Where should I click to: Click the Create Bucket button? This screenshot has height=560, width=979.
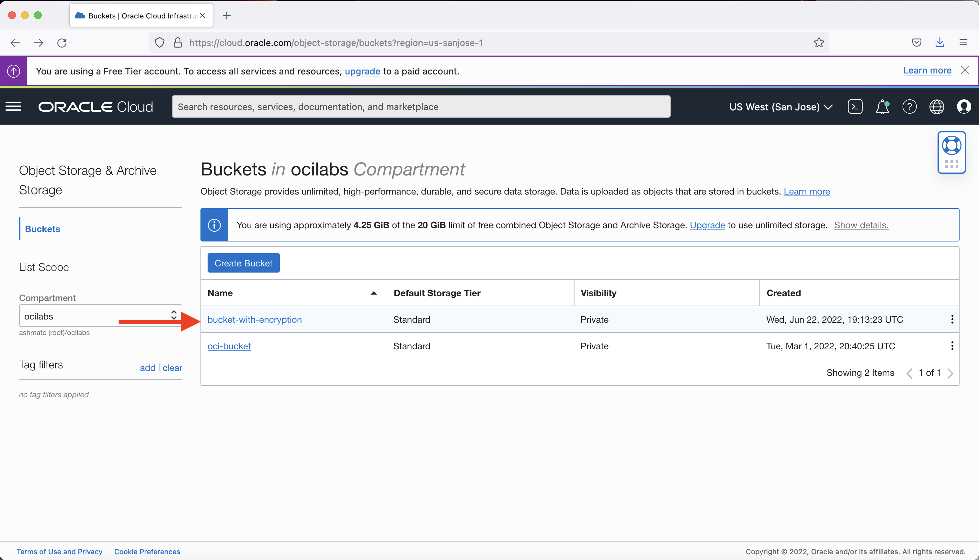(243, 263)
